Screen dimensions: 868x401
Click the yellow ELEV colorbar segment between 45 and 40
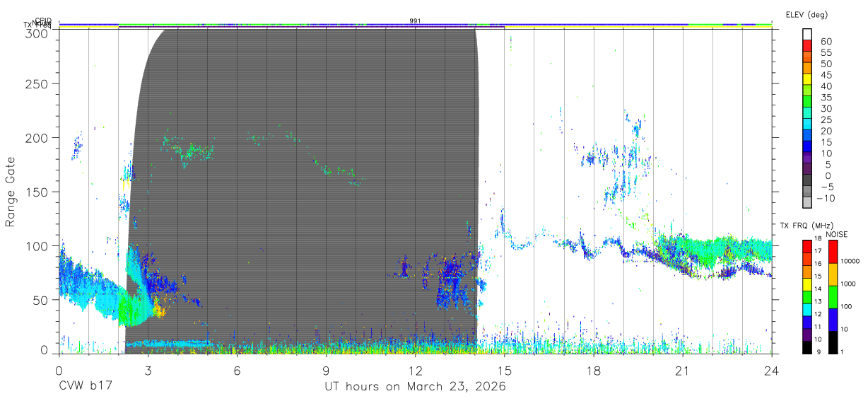(x=809, y=81)
